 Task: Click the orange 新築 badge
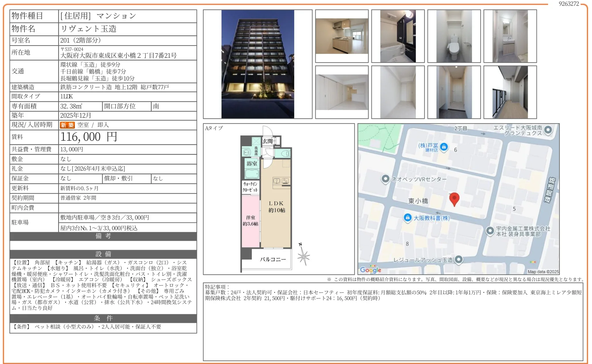(x=67, y=125)
